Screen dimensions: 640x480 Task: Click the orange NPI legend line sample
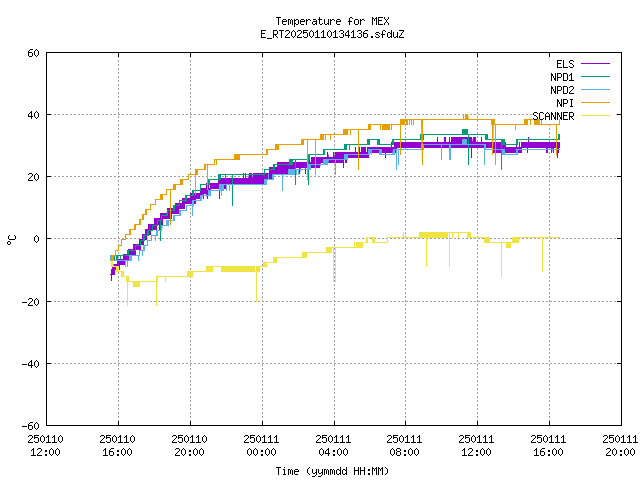point(595,103)
